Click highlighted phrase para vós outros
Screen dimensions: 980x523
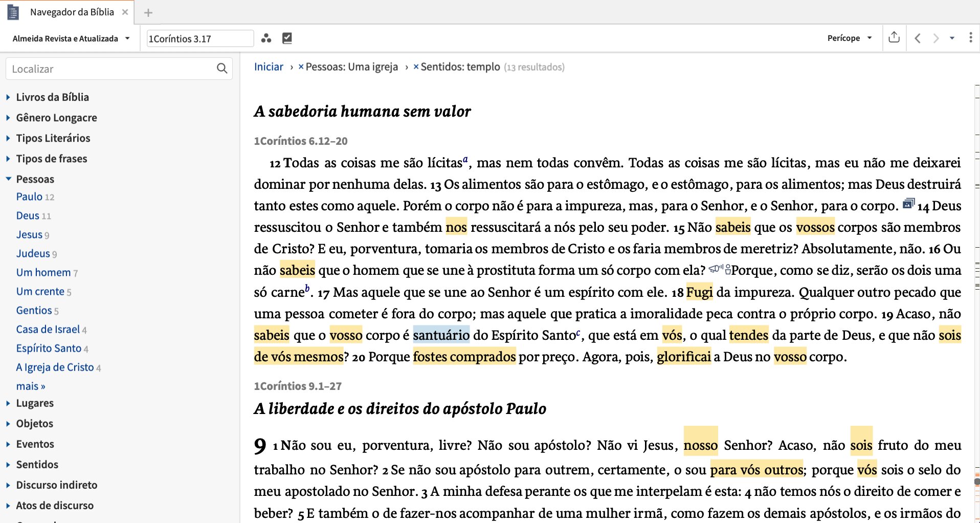[757, 470]
